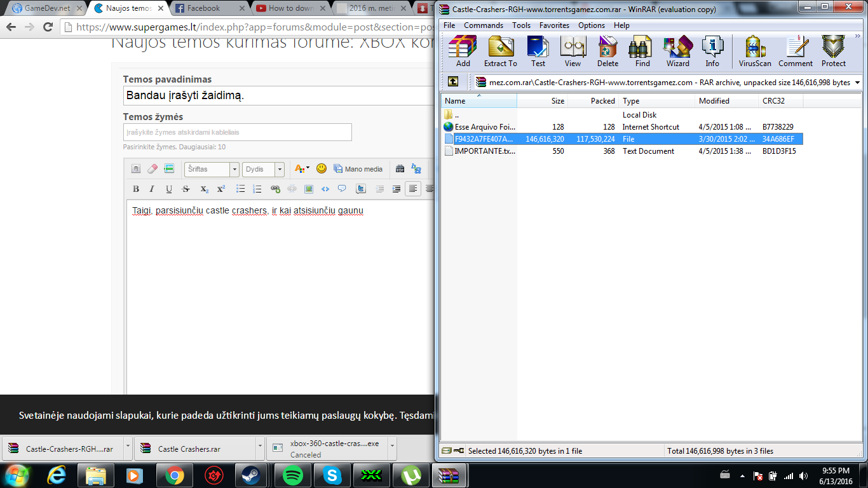Click the Twitter embed icon in editor
This screenshot has width=868, height=488.
pyautogui.click(x=360, y=189)
